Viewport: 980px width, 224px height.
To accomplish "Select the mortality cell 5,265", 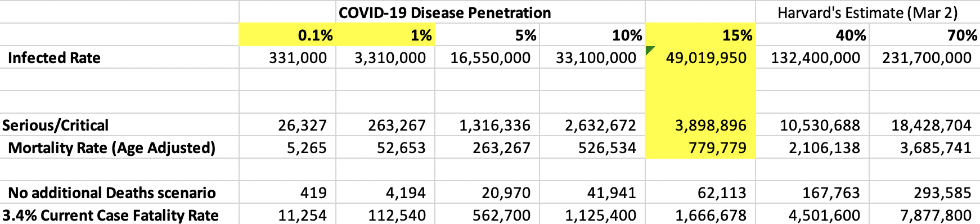I will [x=287, y=147].
